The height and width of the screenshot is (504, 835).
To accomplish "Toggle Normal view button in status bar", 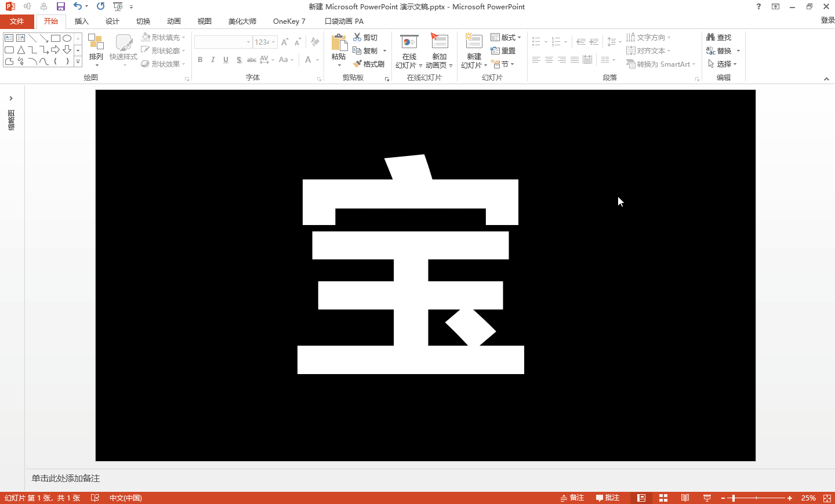I will 641,498.
